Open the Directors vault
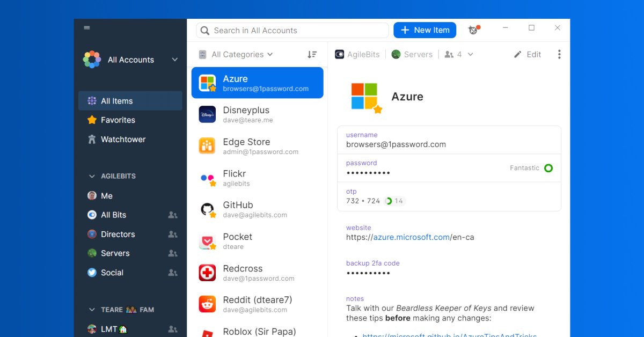The height and width of the screenshot is (337, 644). click(x=130, y=234)
